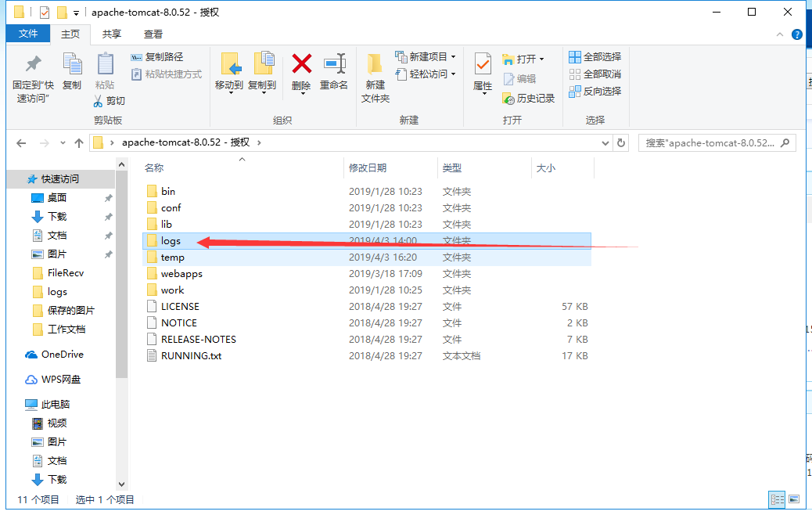Select the webapps folder
Screen dimensions: 812x515
[x=367, y=274]
